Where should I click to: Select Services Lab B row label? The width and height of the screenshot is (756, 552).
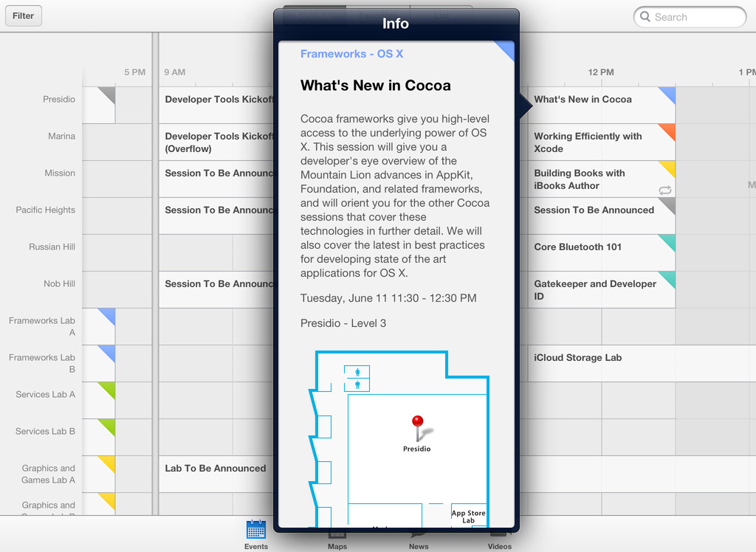45,432
